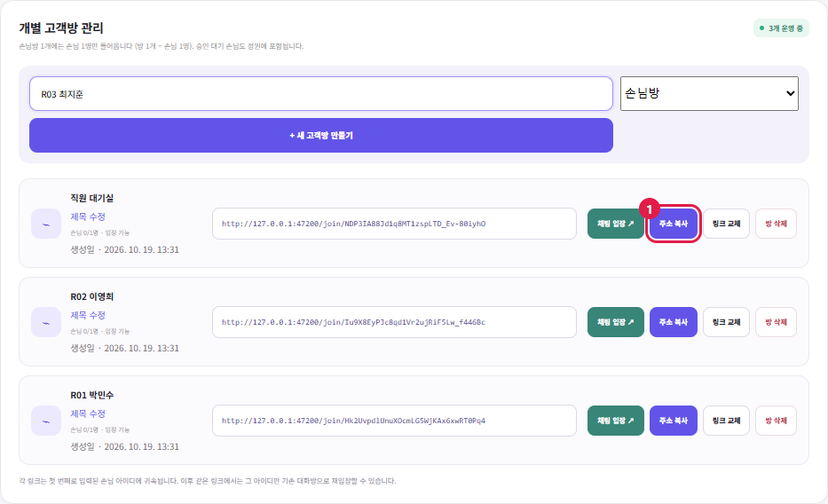Click the creation date under R01 박민수
The width and height of the screenshot is (828, 504).
124,446
